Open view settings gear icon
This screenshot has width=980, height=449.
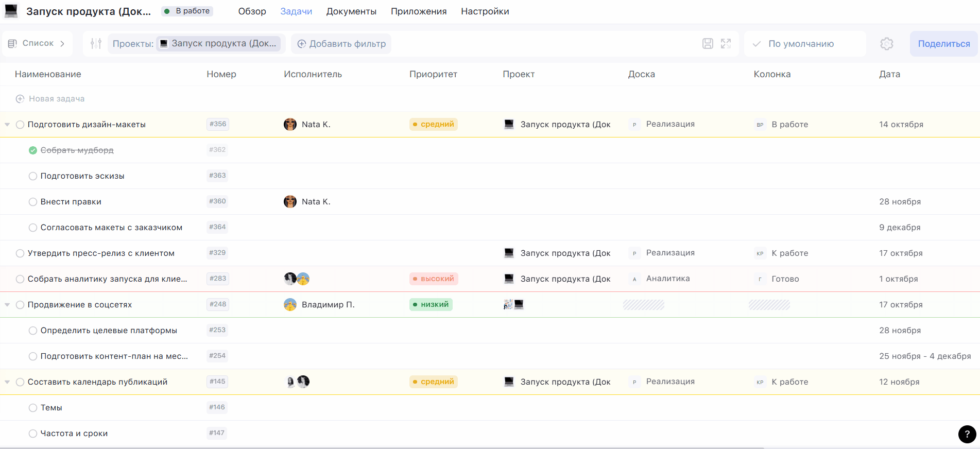coord(886,44)
